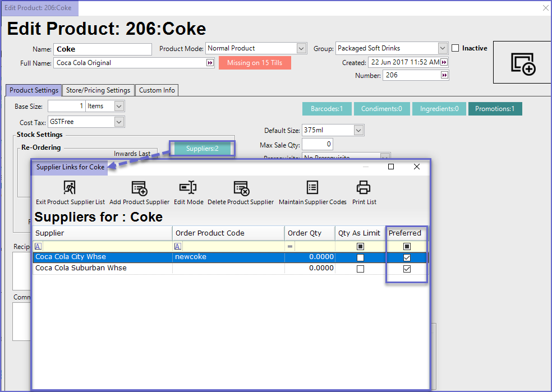Click Delete Product Supplier icon
552x392 pixels.
click(x=241, y=188)
